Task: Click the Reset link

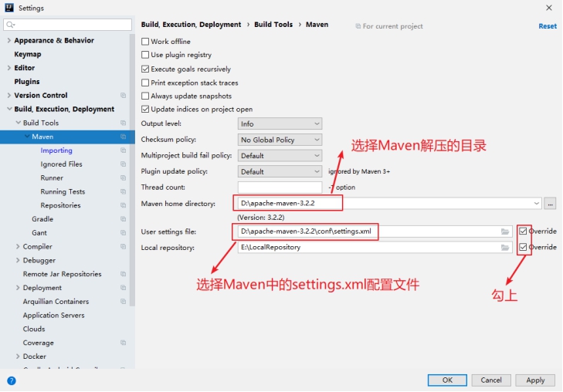Action: coord(547,26)
